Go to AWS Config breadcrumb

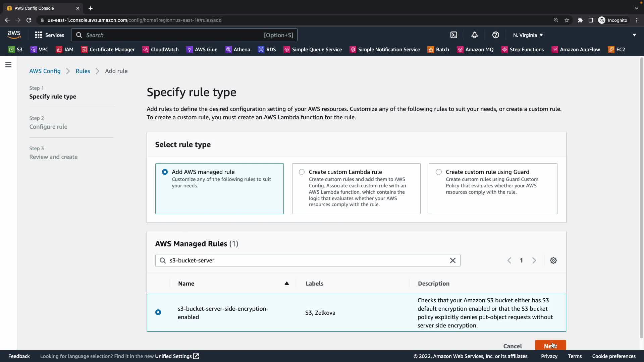(45, 71)
